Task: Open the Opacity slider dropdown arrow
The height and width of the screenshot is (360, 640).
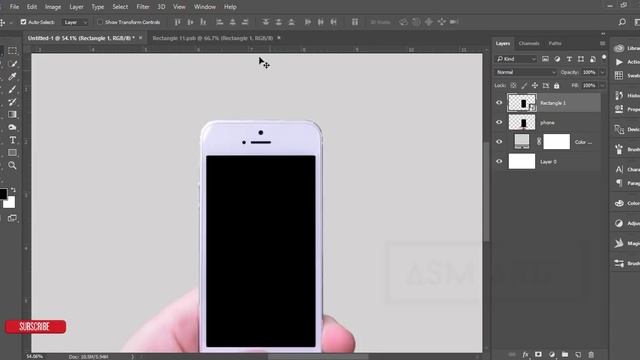Action: [x=602, y=72]
